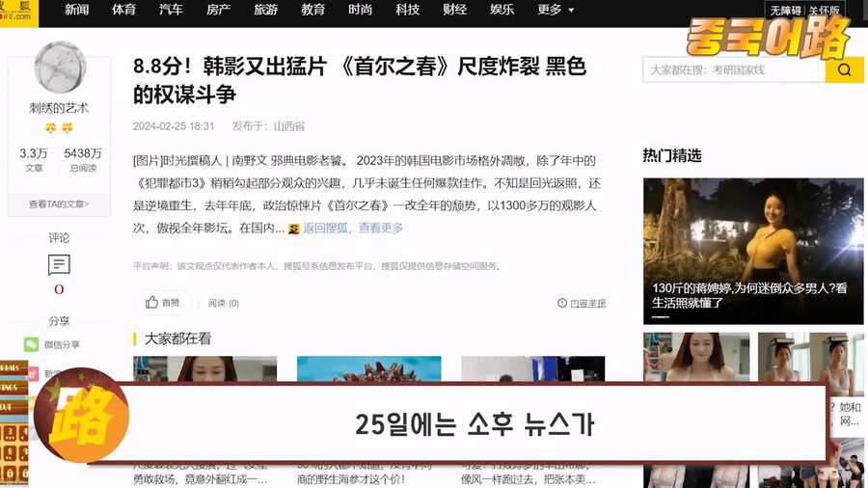The width and height of the screenshot is (868, 488).
Task: Click the small Sohu icon before 返回搜狐
Action: point(293,229)
